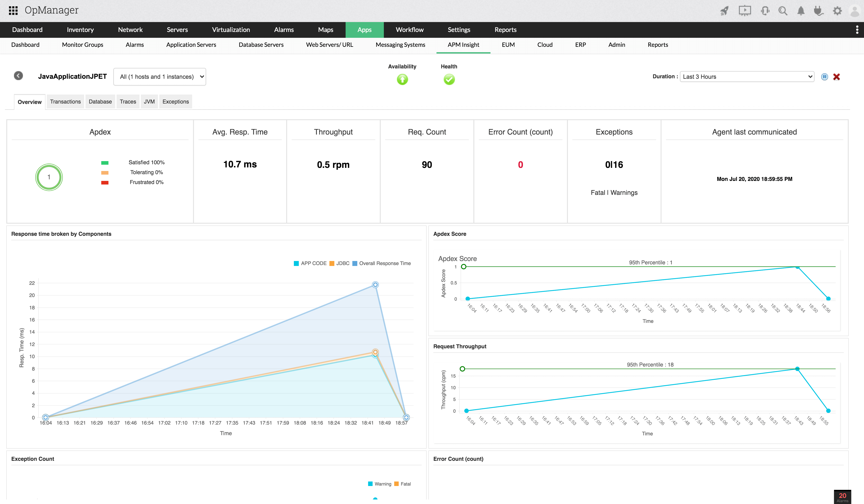Screen dimensions: 864x504
Task: Open search with the magnifier icon
Action: coord(783,11)
